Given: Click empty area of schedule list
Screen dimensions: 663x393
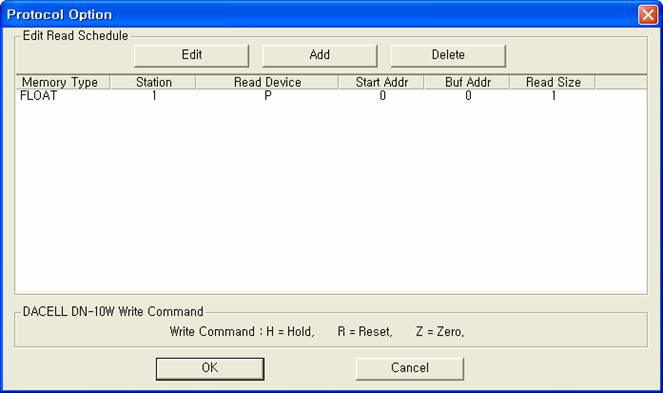Looking at the screenshot, I should (331, 197).
